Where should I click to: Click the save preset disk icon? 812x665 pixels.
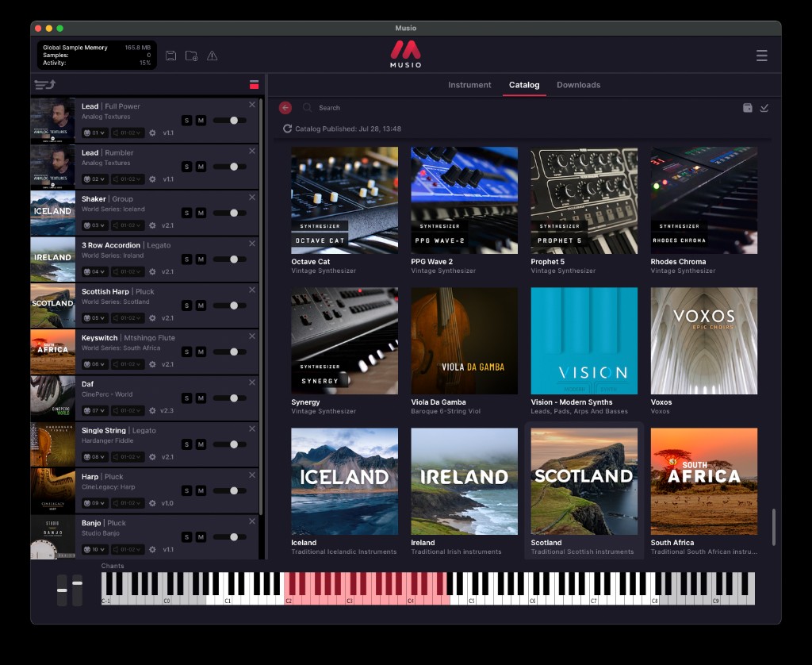pyautogui.click(x=171, y=56)
